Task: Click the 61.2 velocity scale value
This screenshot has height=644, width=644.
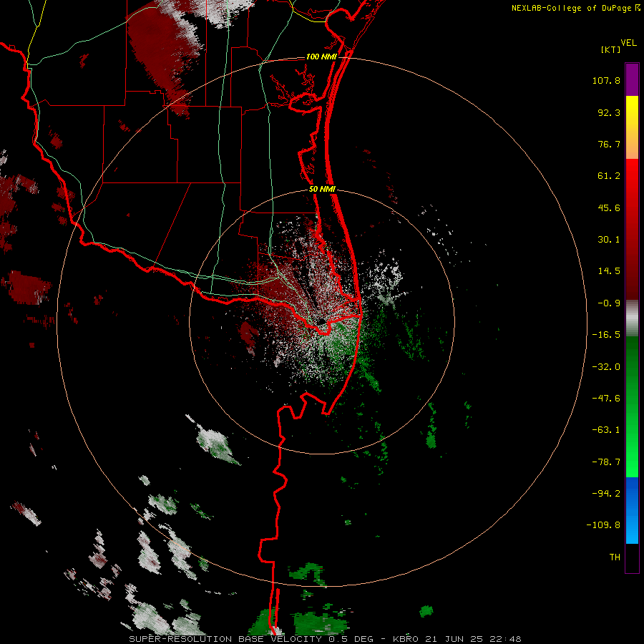Action: [609, 176]
